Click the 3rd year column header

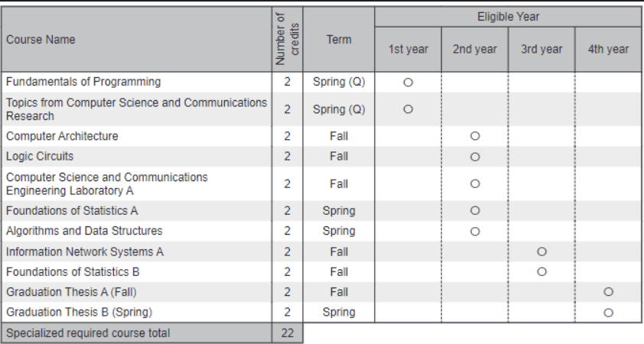[x=542, y=50]
